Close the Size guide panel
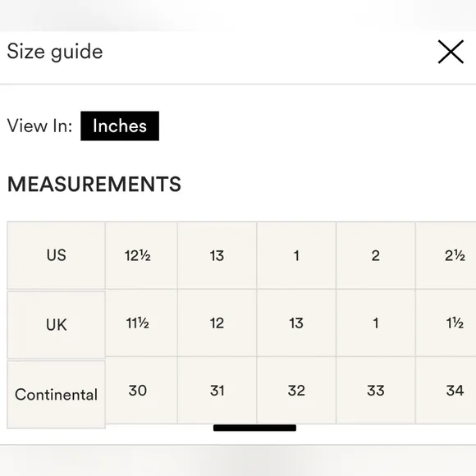The height and width of the screenshot is (476, 476). [451, 52]
